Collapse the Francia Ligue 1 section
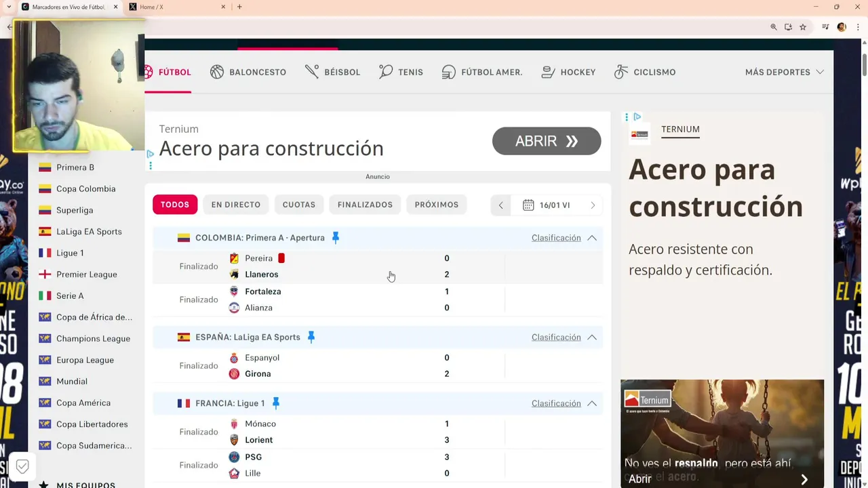The image size is (868, 488). [592, 403]
